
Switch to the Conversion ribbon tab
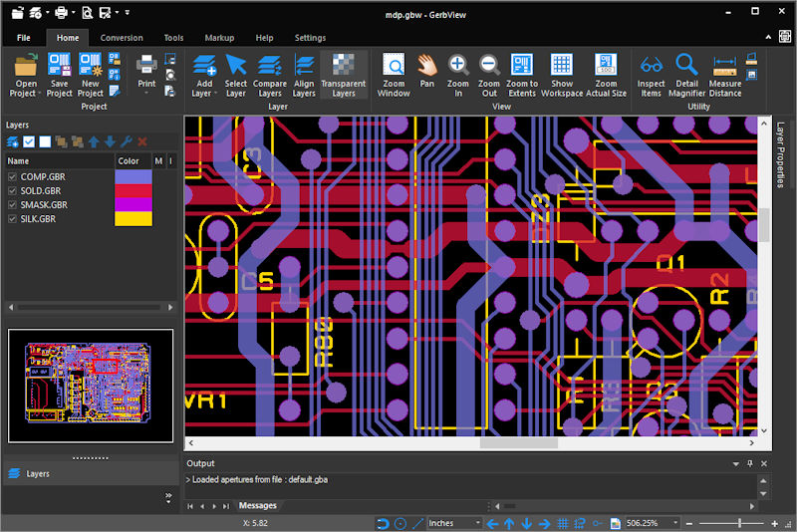122,38
